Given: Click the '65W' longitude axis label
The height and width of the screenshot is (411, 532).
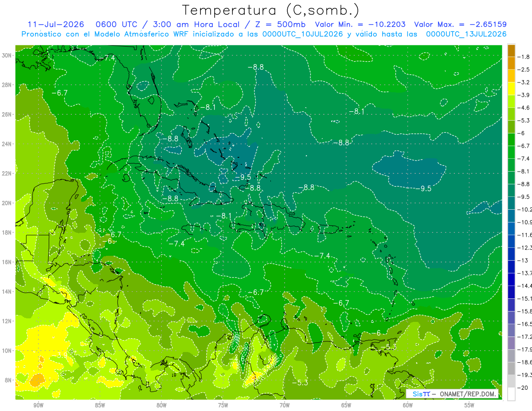Looking at the screenshot, I should (346, 405).
